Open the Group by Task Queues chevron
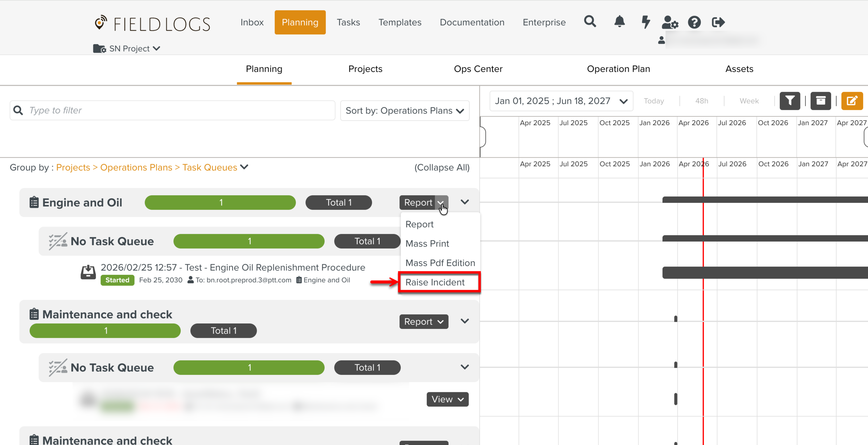The width and height of the screenshot is (868, 445). pos(244,167)
